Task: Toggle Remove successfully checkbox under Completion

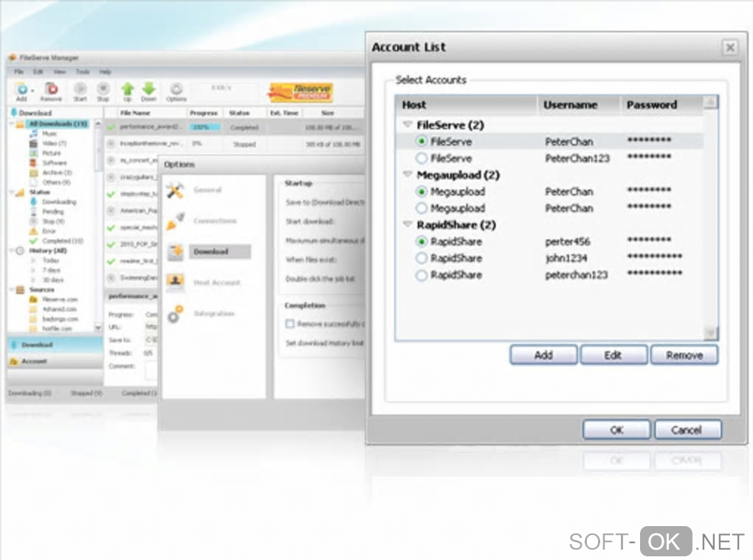Action: [289, 323]
